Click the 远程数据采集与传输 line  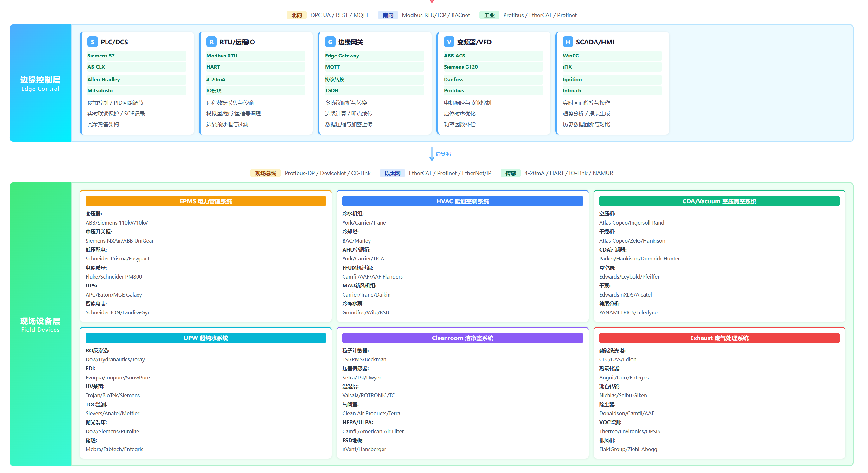pos(230,103)
